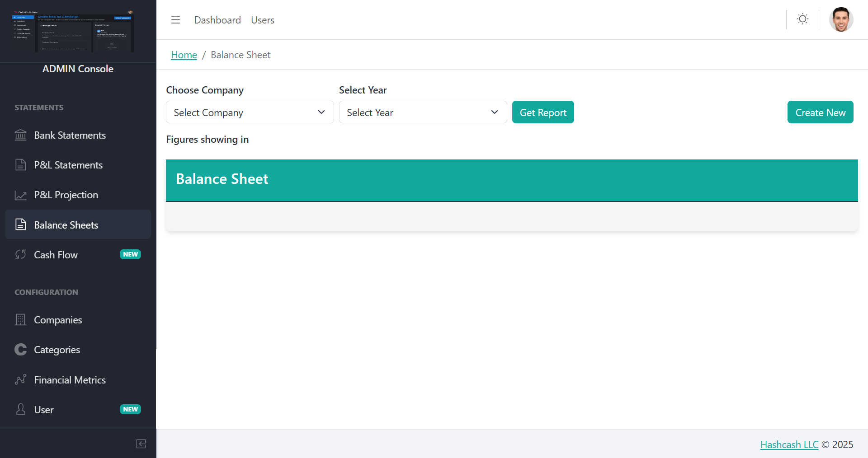Viewport: 868px width, 458px height.
Task: Open the Select Company chevron arrow
Action: tap(321, 112)
